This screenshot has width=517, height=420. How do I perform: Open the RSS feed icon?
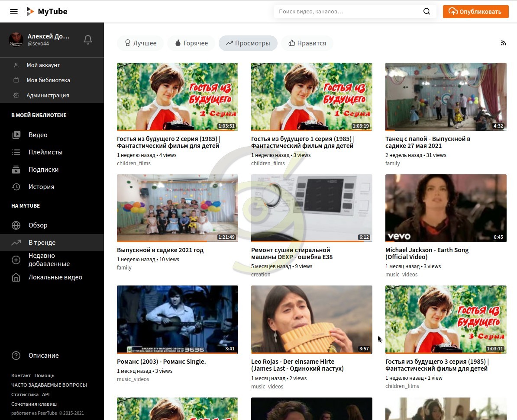tap(503, 43)
